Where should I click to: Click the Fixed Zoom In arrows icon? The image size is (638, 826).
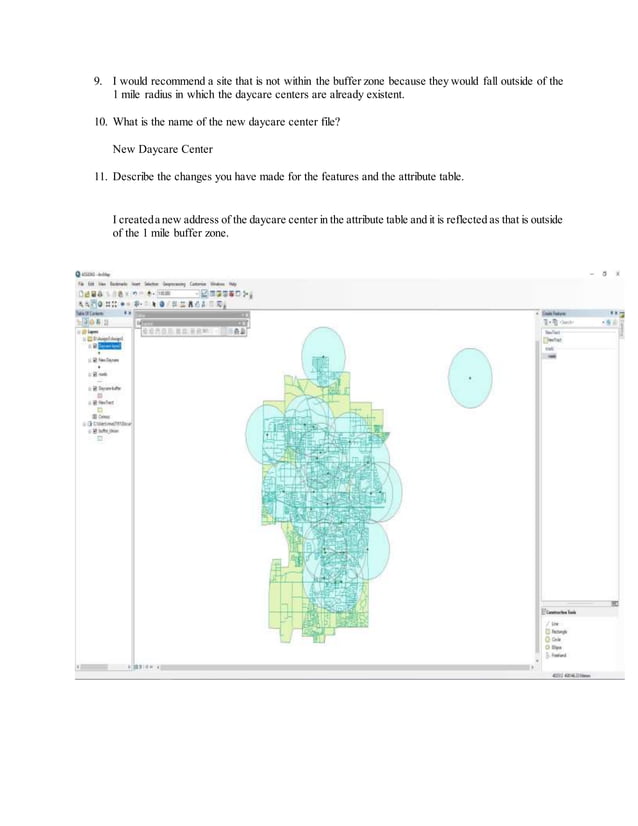(x=108, y=304)
